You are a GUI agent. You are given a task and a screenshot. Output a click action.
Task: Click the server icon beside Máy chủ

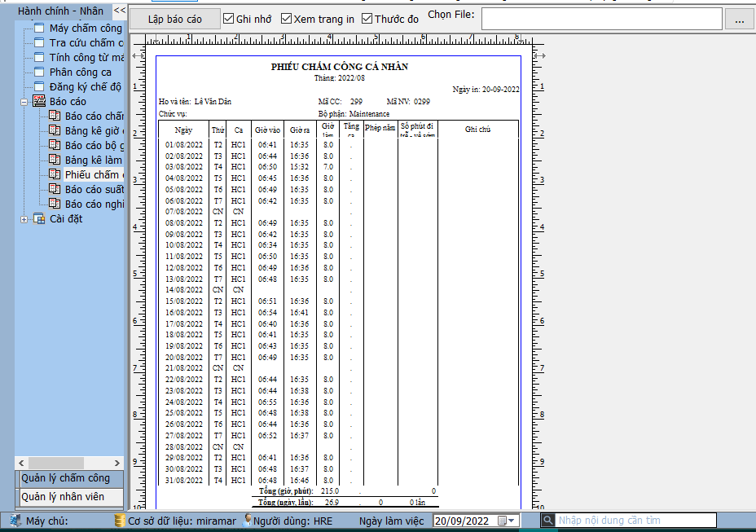point(15,521)
